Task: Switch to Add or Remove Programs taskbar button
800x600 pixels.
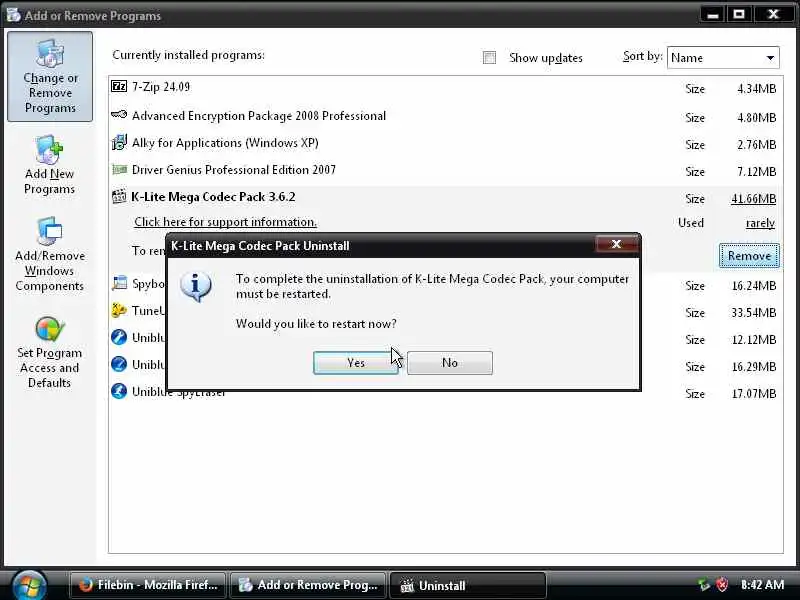Action: (x=308, y=585)
